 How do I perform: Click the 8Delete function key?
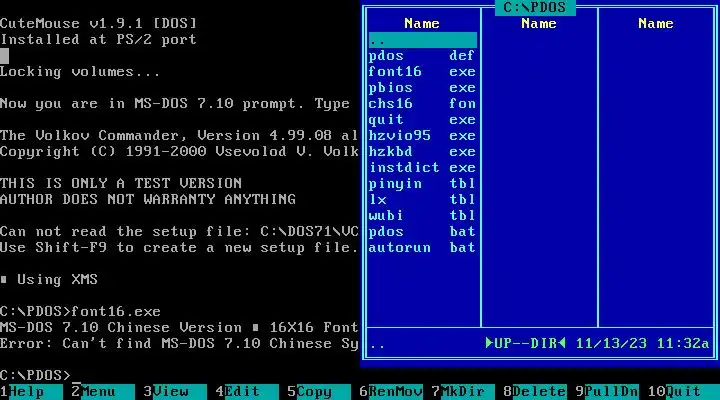pyautogui.click(x=535, y=392)
